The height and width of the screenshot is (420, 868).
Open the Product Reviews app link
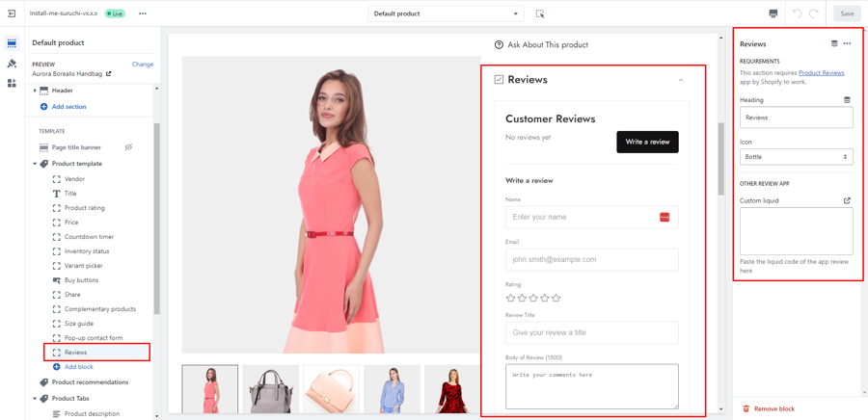pyautogui.click(x=821, y=73)
